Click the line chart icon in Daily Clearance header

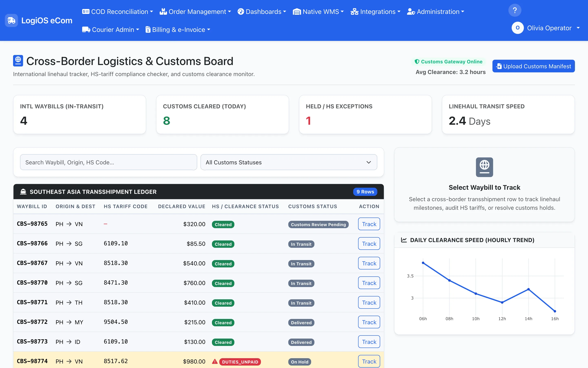coord(404,240)
